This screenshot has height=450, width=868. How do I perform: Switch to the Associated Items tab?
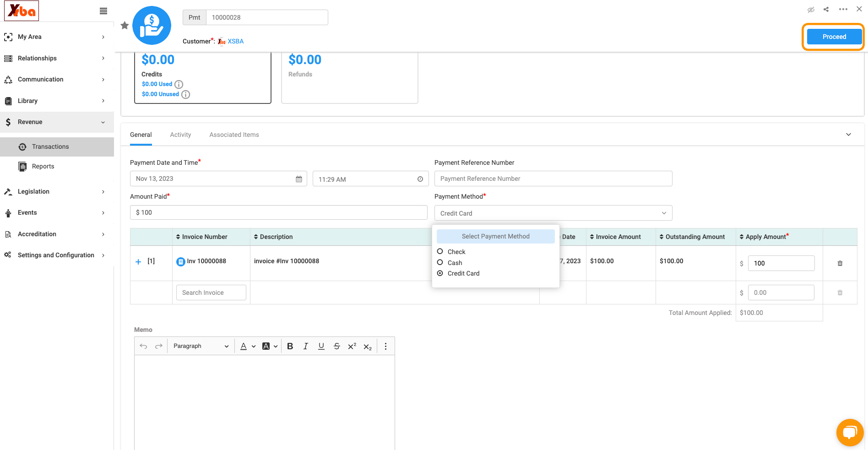pos(234,135)
